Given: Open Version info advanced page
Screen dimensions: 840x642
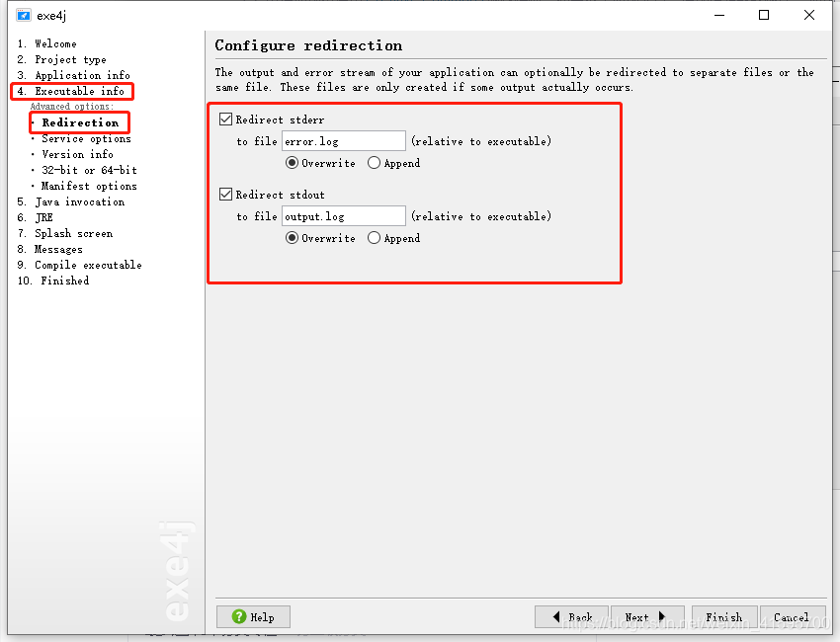Looking at the screenshot, I should 78,154.
